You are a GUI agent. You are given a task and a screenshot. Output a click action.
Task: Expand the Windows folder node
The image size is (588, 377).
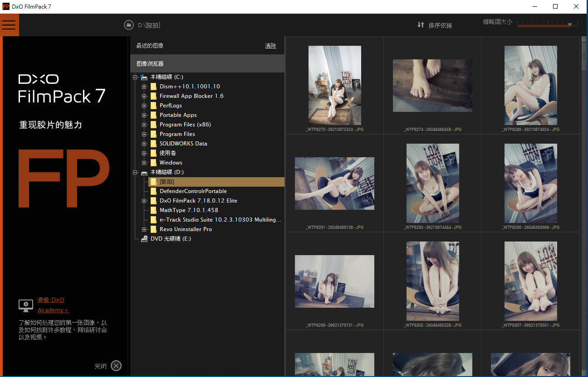tap(144, 163)
